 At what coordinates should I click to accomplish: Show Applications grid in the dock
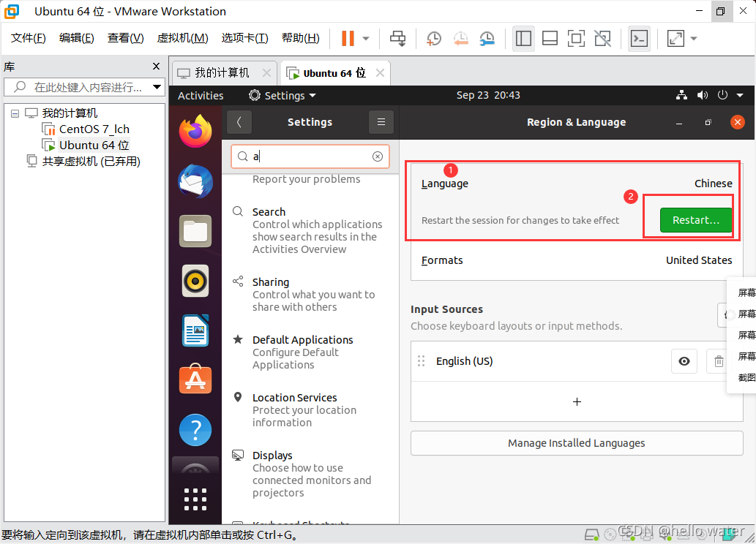[195, 499]
